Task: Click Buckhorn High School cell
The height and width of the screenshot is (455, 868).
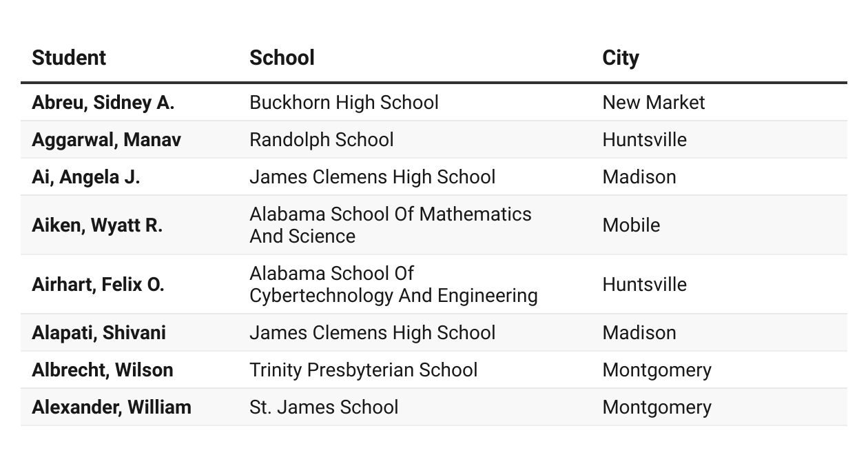Action: tap(344, 103)
